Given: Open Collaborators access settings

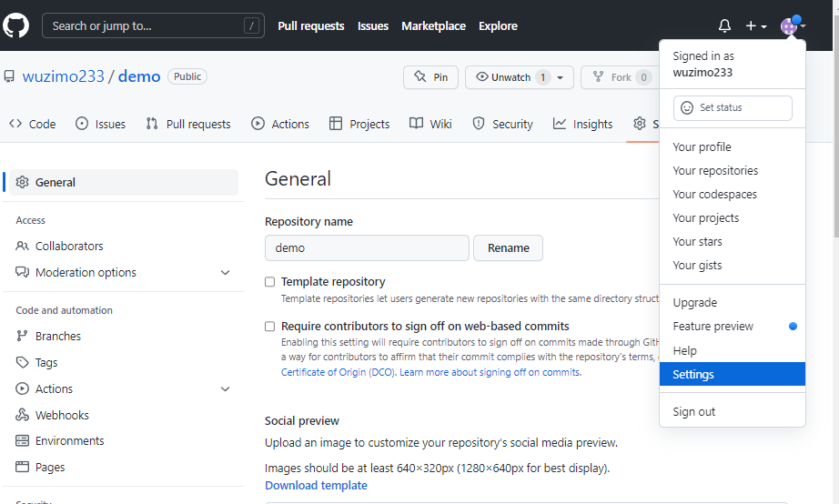Looking at the screenshot, I should [68, 246].
